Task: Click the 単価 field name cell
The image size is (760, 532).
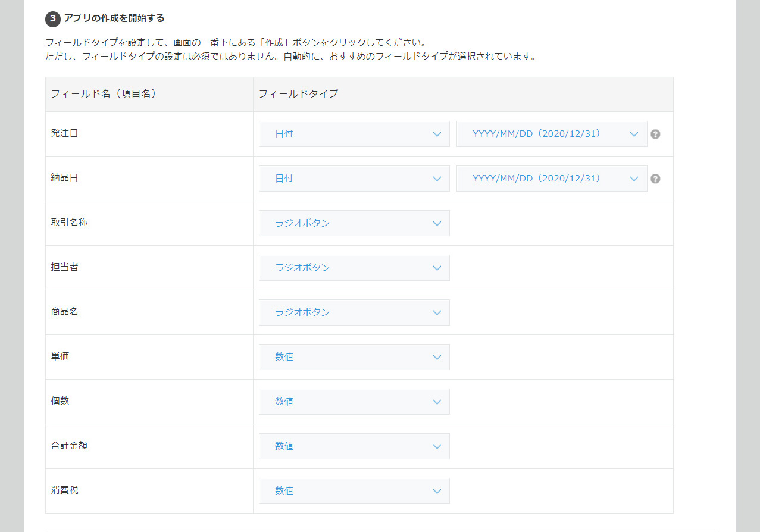Action: click(149, 357)
